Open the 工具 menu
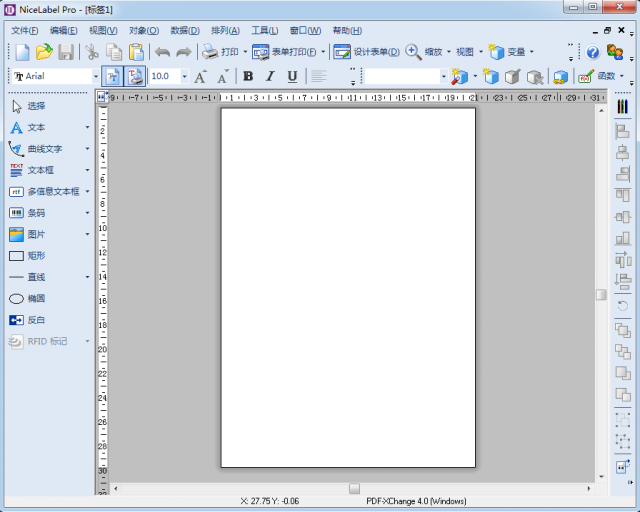 coord(265,31)
